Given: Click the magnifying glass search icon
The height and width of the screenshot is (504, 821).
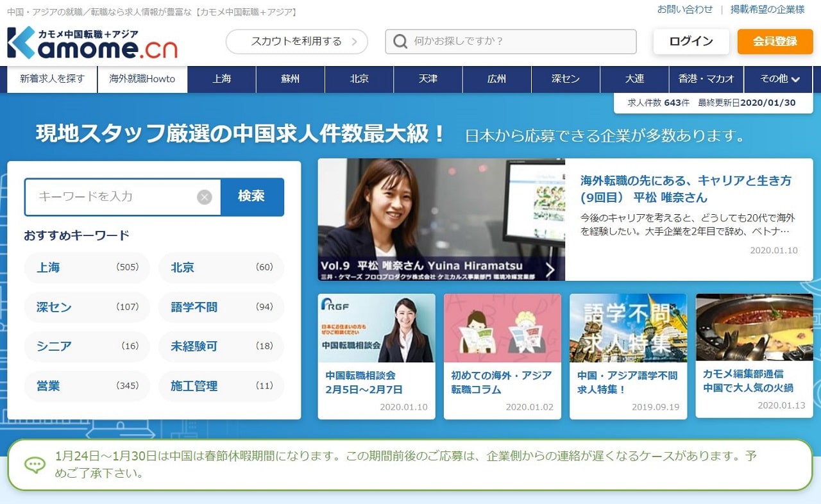Looking at the screenshot, I should (x=400, y=42).
